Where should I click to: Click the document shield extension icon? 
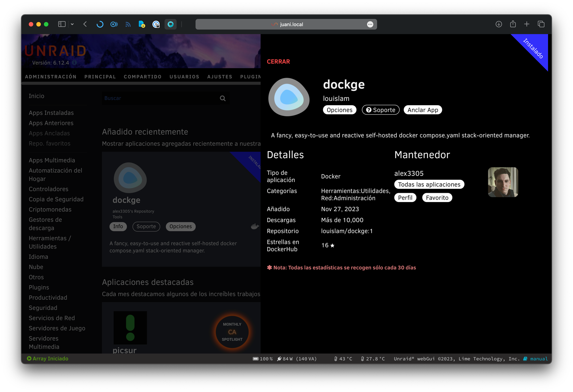[x=142, y=24]
